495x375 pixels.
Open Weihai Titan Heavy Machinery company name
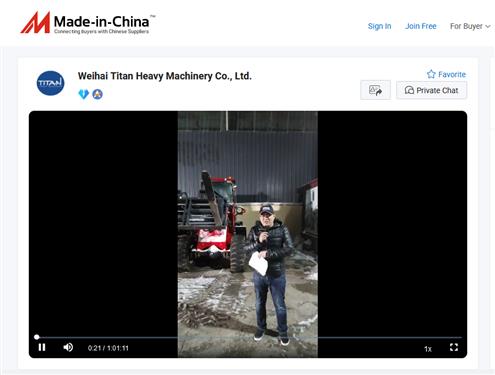click(165, 76)
